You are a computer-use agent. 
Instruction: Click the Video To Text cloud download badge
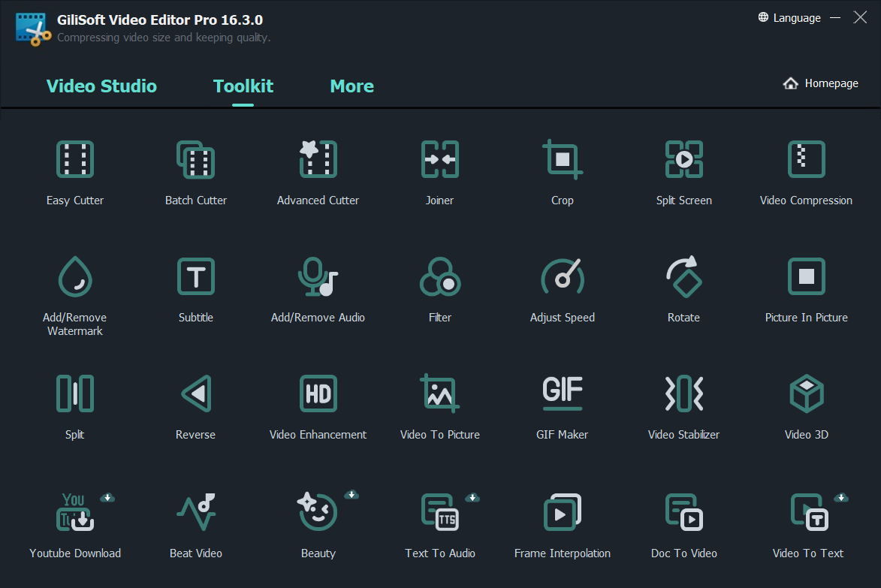pyautogui.click(x=841, y=498)
